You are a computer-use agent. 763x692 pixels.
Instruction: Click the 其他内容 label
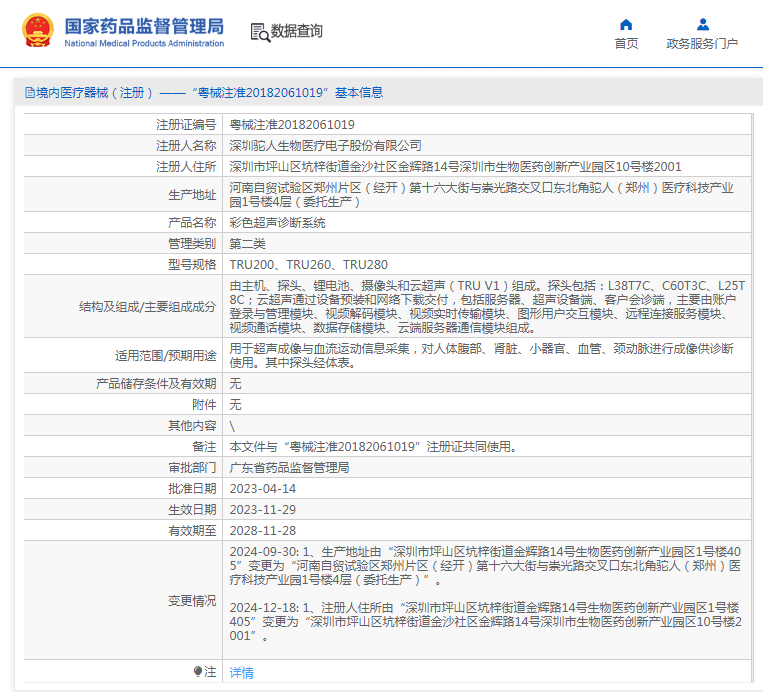(192, 426)
